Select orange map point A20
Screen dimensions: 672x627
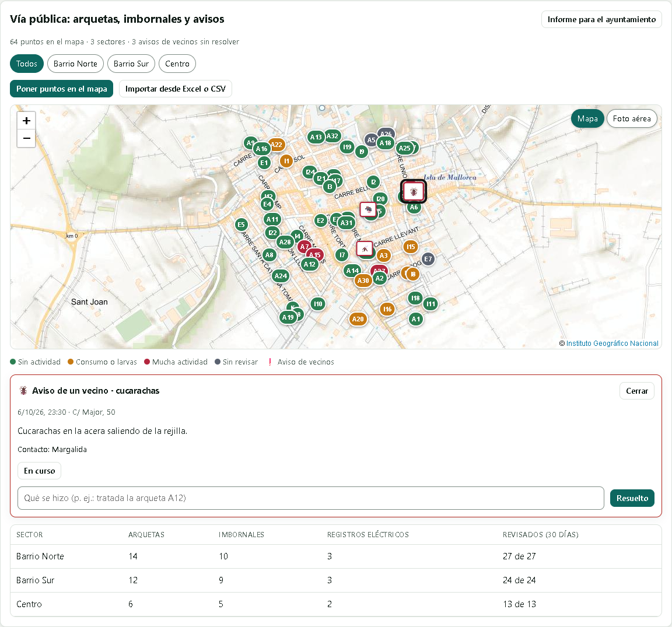[358, 319]
